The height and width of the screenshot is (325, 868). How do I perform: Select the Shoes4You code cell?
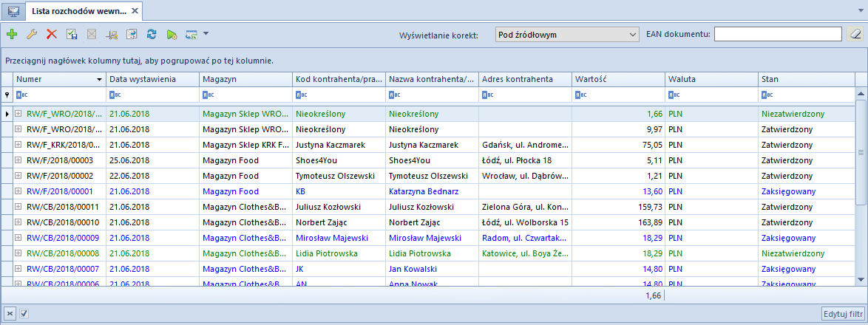pos(338,160)
